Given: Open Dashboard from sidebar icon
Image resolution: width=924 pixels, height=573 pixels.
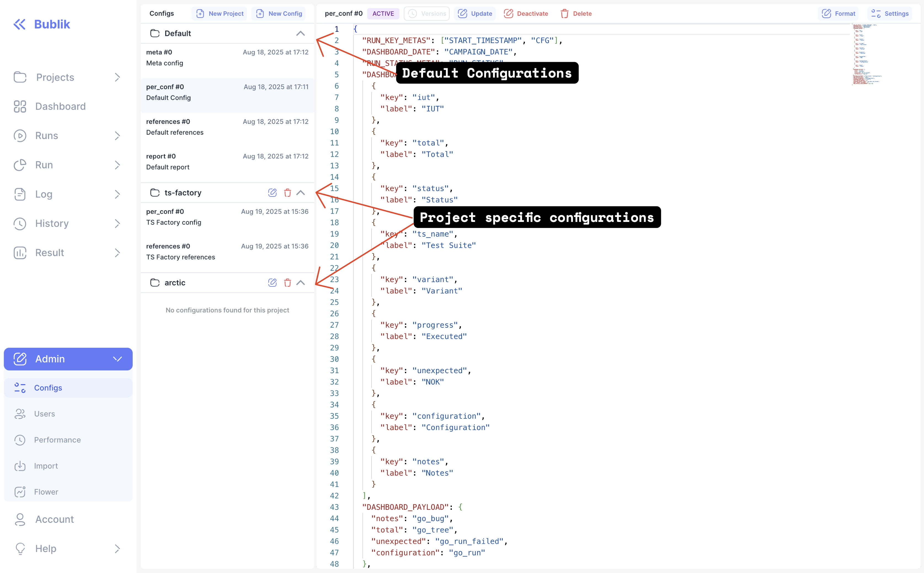Looking at the screenshot, I should pos(20,107).
